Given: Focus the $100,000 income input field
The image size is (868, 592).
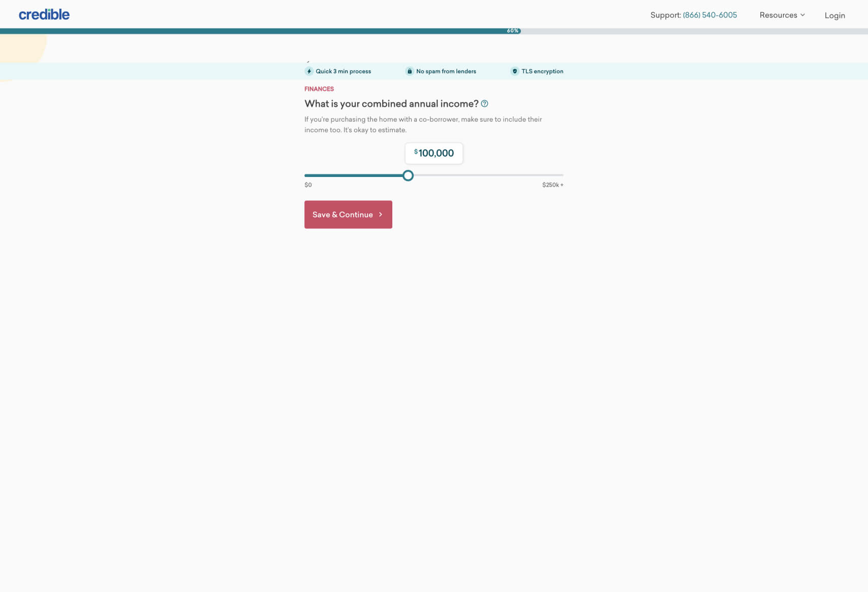Looking at the screenshot, I should [x=434, y=153].
